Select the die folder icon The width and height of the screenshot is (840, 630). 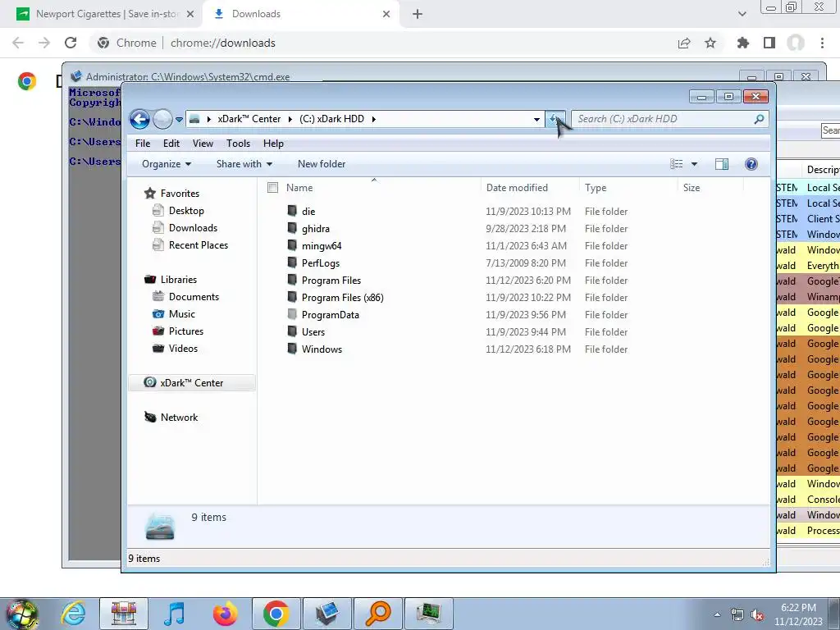coord(292,211)
